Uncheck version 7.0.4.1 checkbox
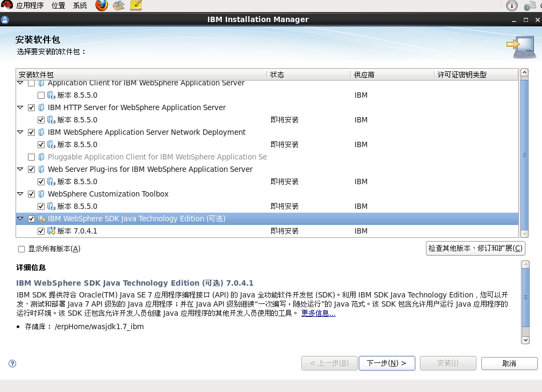Screen dimensions: 542x392 [x=41, y=231]
